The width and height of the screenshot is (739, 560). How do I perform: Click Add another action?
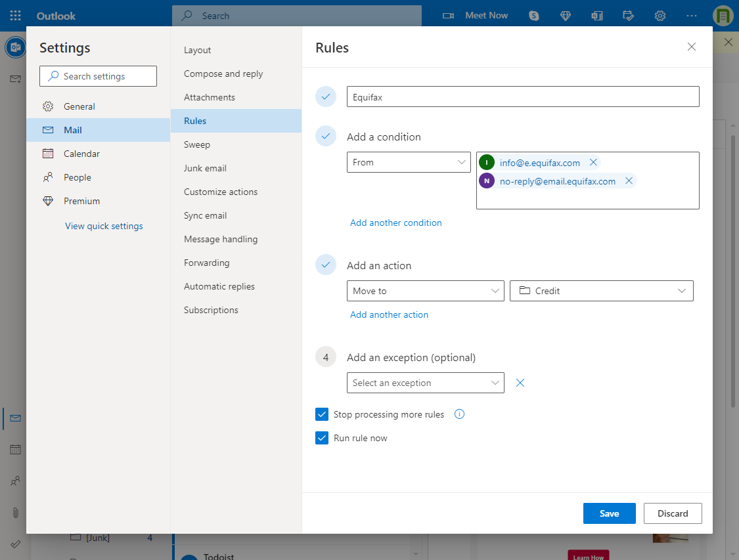(x=390, y=314)
